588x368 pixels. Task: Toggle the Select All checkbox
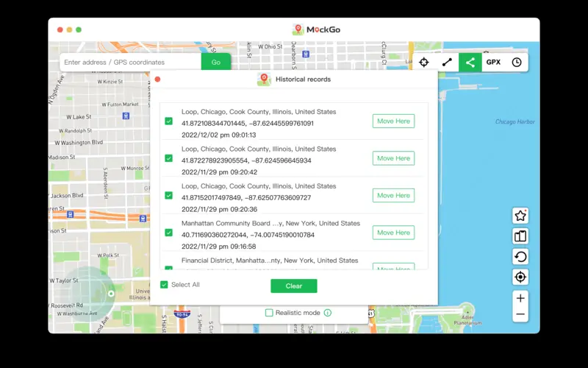tap(164, 285)
